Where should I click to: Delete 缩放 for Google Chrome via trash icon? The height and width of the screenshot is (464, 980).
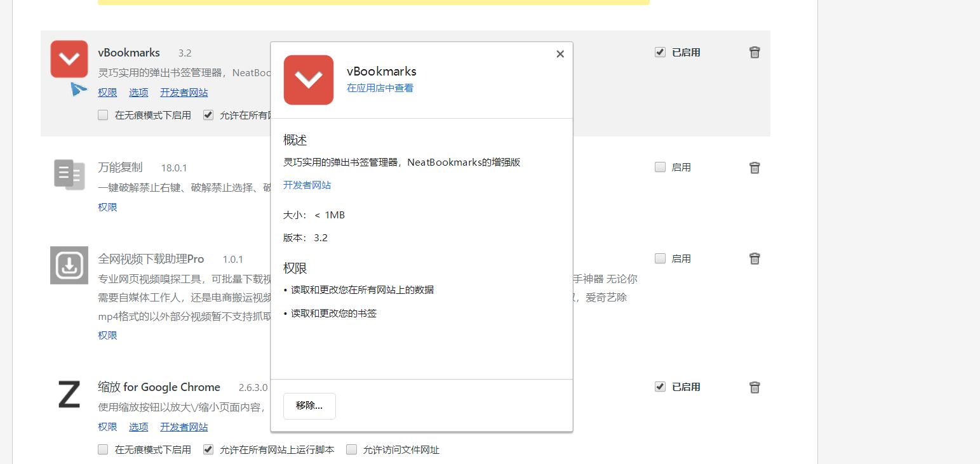[x=755, y=387]
